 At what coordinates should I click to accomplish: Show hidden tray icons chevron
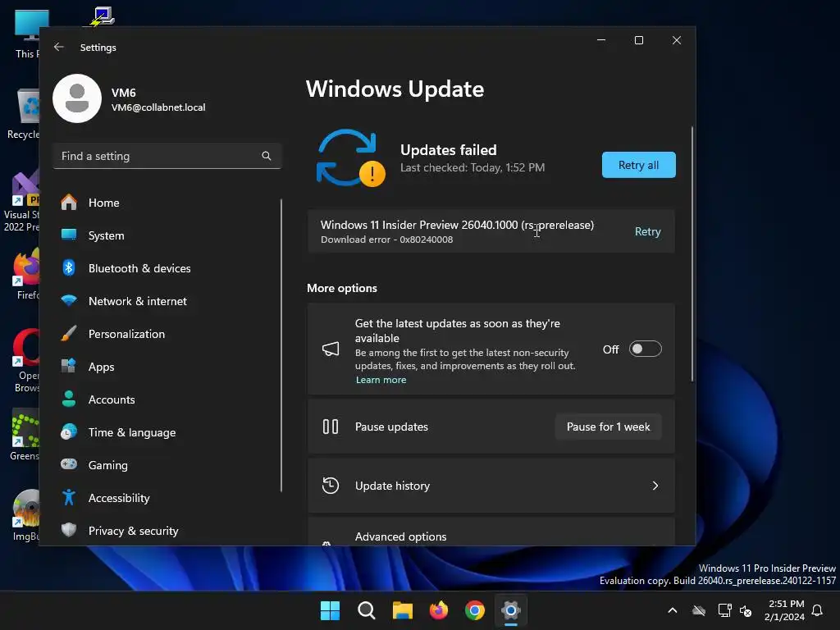coord(673,610)
